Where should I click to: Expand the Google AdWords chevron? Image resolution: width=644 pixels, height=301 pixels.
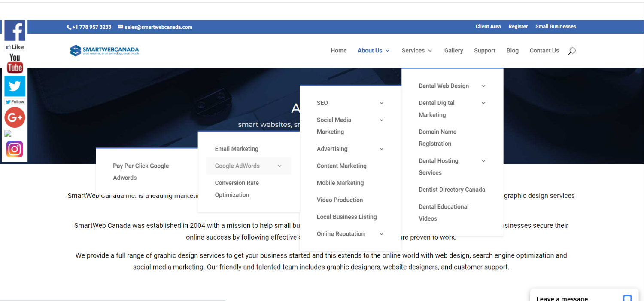tap(279, 166)
